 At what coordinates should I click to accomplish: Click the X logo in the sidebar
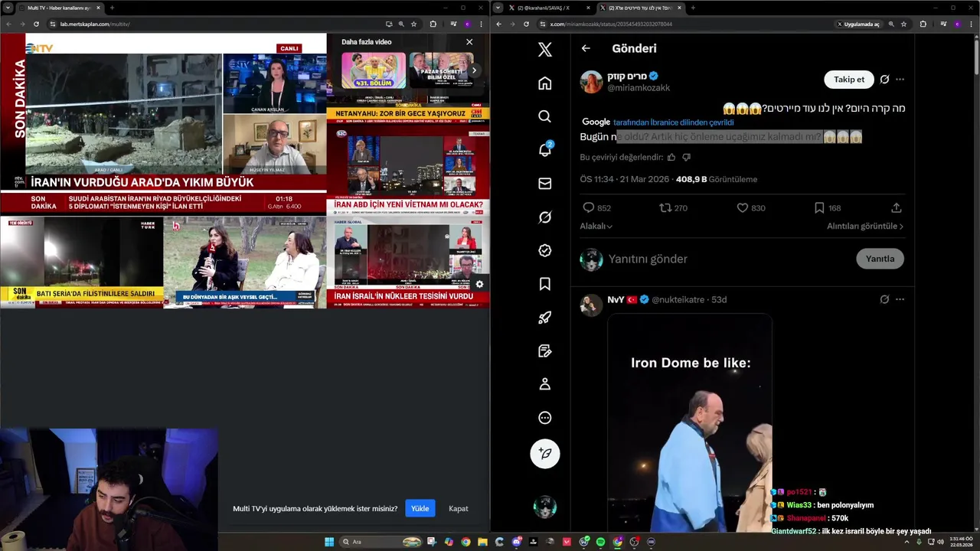(x=544, y=50)
